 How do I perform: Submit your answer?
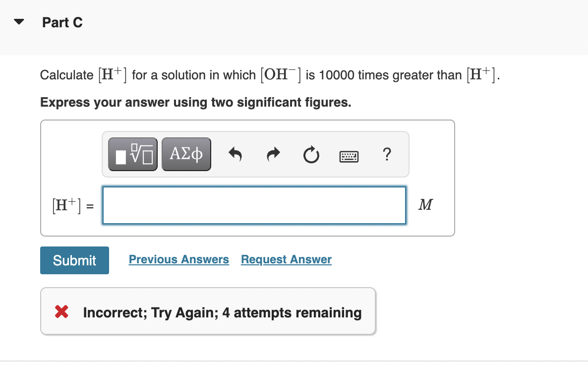pyautogui.click(x=74, y=260)
